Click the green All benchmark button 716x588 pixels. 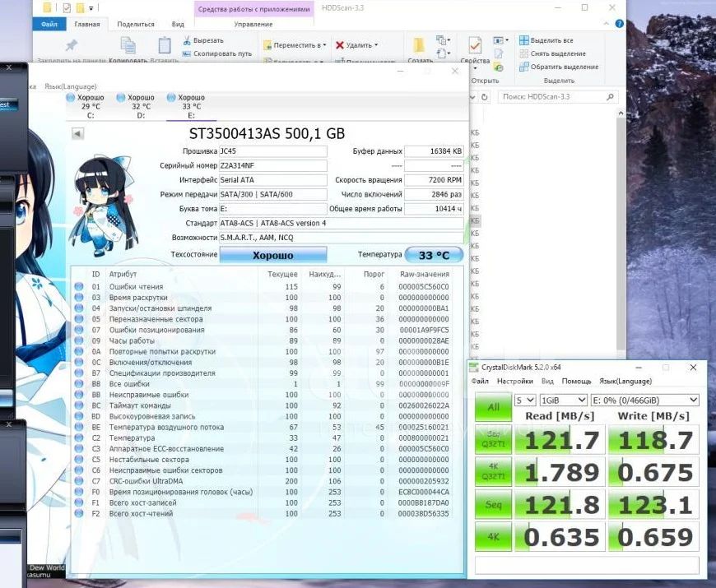pos(493,406)
